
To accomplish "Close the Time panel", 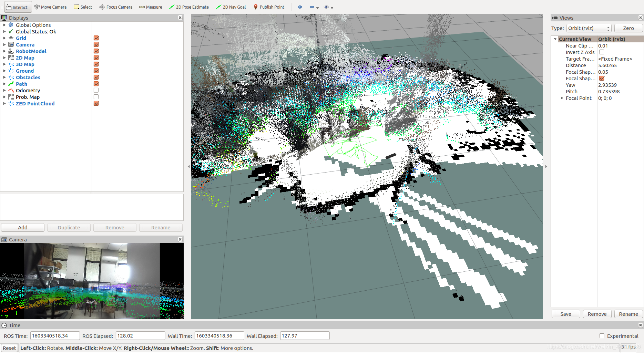I will pos(641,325).
